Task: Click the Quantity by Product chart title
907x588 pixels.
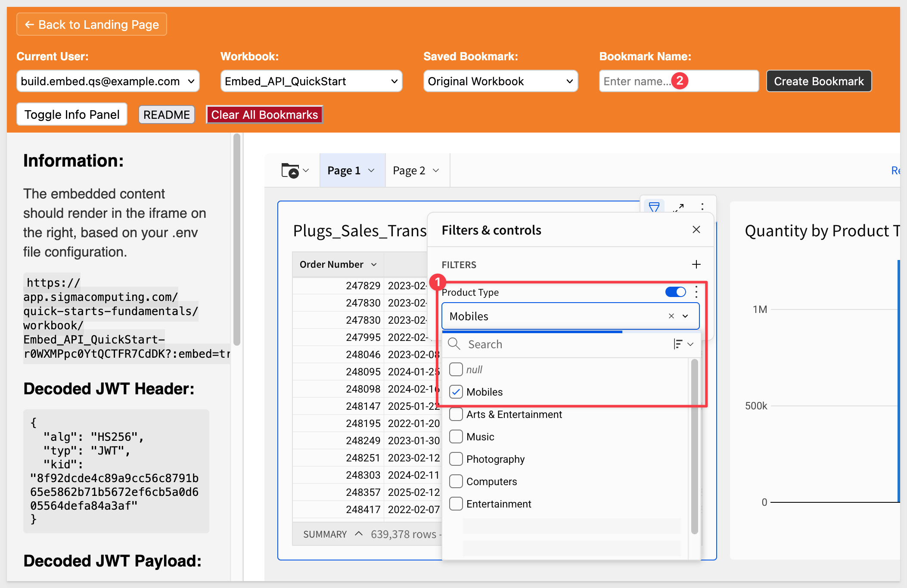Action: (x=822, y=231)
